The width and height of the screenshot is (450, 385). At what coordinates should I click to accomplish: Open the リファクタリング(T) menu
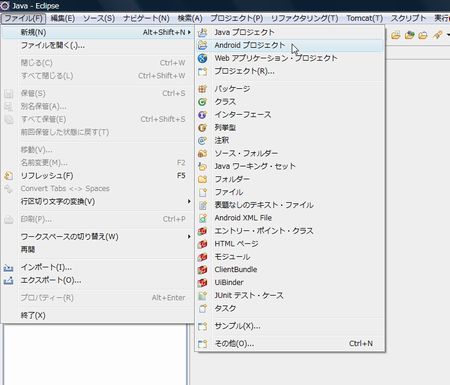click(x=305, y=18)
